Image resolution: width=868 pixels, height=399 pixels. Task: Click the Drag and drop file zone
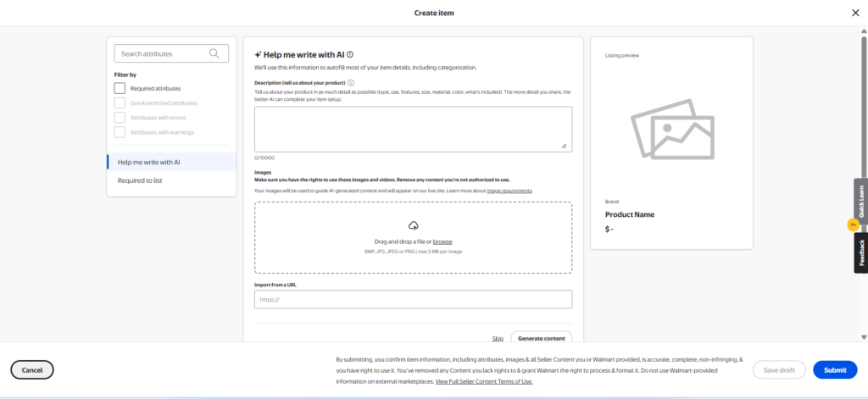[x=413, y=237]
